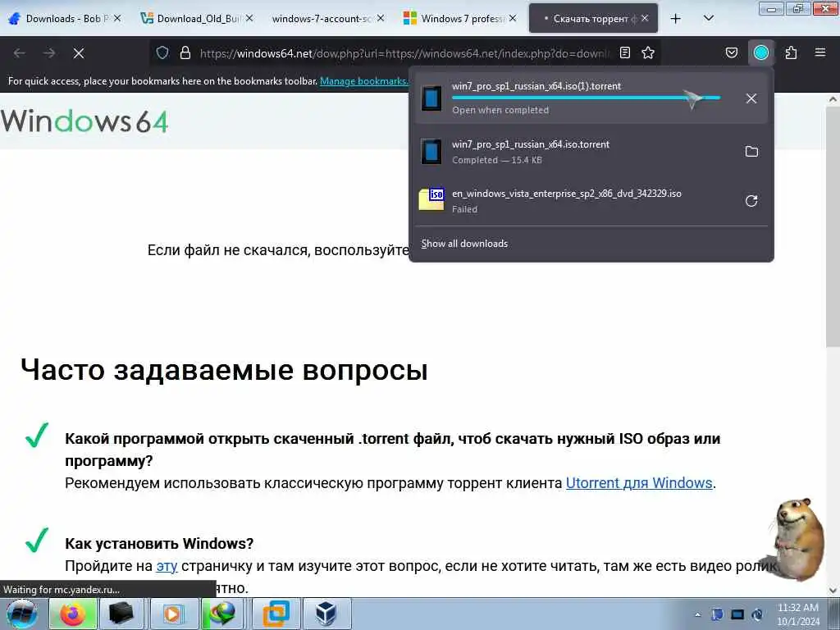The image size is (840, 630).
Task: Open the Windows Start button
Action: click(x=22, y=614)
